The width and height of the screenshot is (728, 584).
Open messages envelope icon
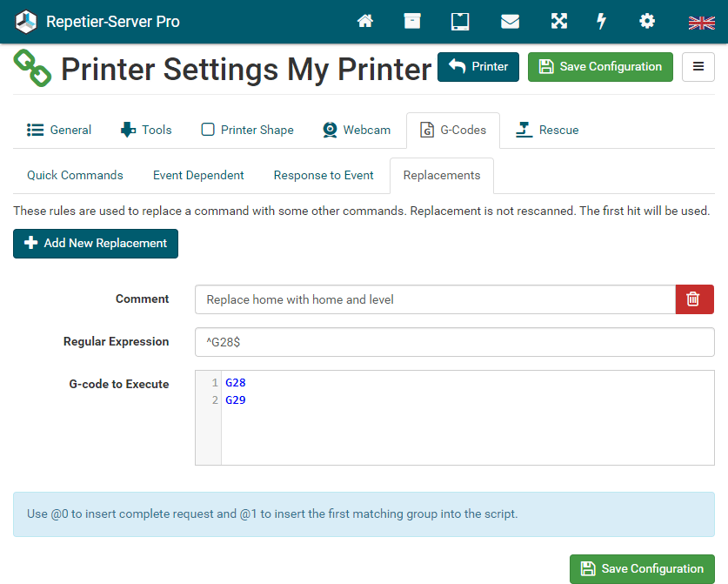510,22
